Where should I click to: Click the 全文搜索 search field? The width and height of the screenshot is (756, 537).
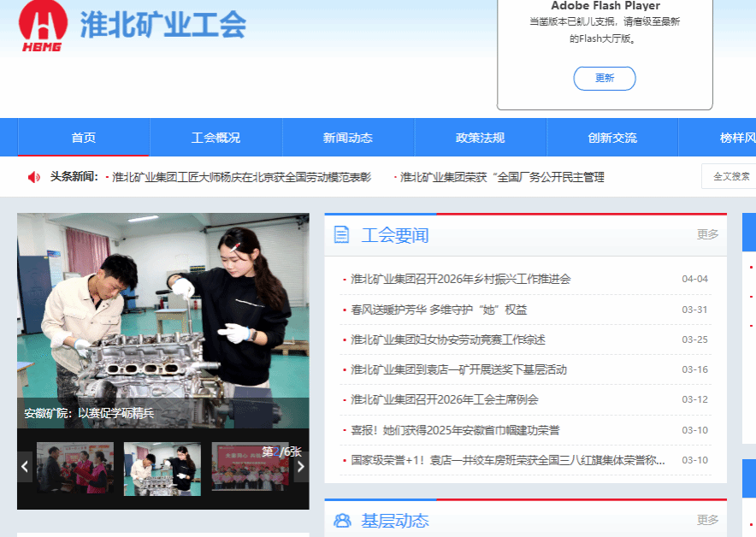coord(729,177)
